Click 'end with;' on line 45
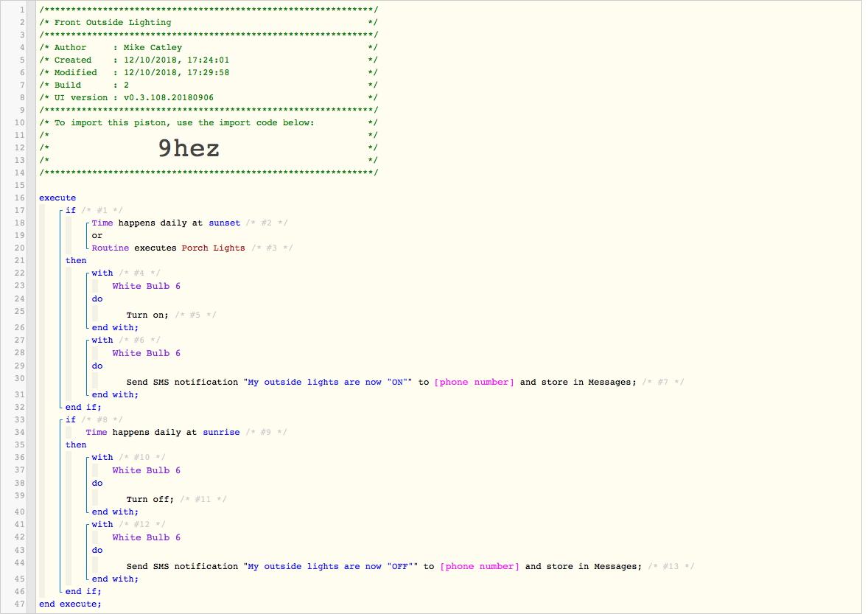Image resolution: width=868 pixels, height=614 pixels. point(115,579)
